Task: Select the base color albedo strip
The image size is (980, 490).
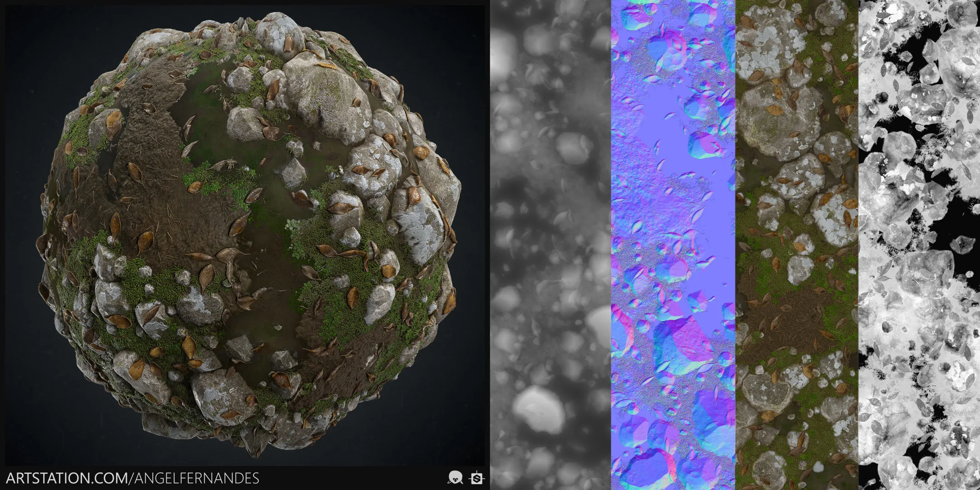Action: 796,245
